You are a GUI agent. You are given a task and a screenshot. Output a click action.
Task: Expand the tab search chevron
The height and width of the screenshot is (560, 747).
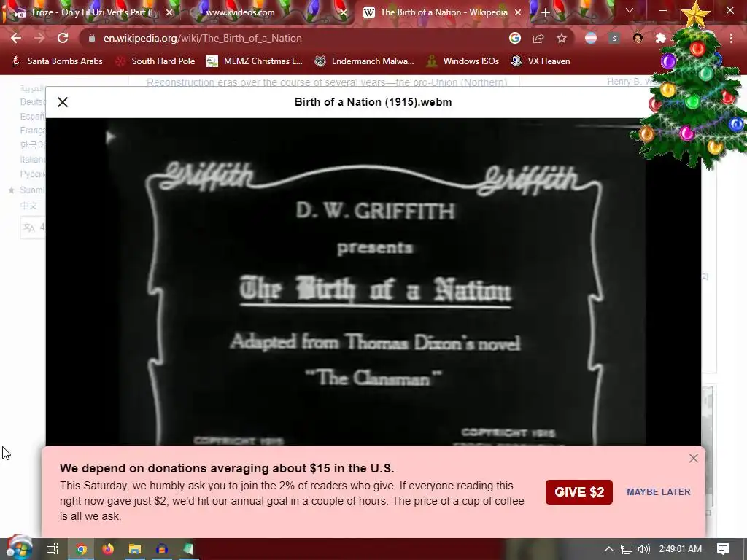[630, 10]
